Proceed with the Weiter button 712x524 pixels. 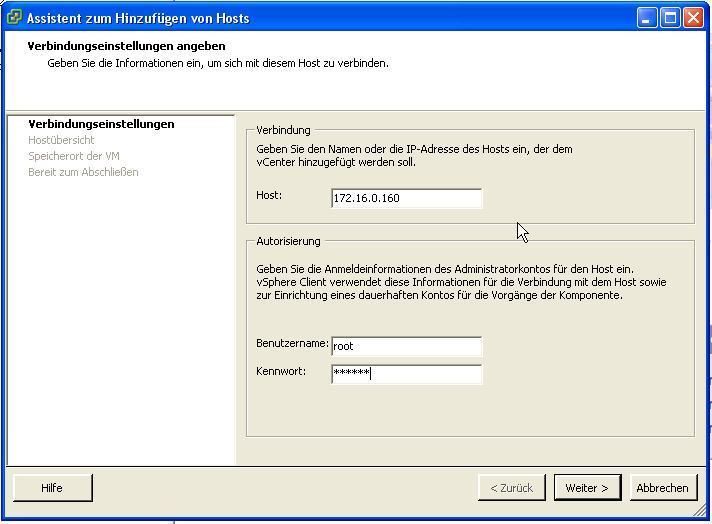pos(587,488)
